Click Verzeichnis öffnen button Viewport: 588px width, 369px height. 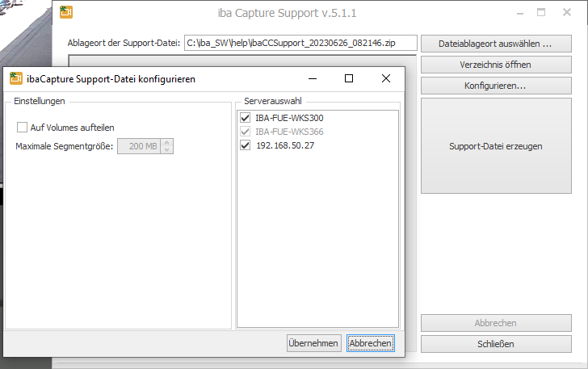tap(497, 64)
